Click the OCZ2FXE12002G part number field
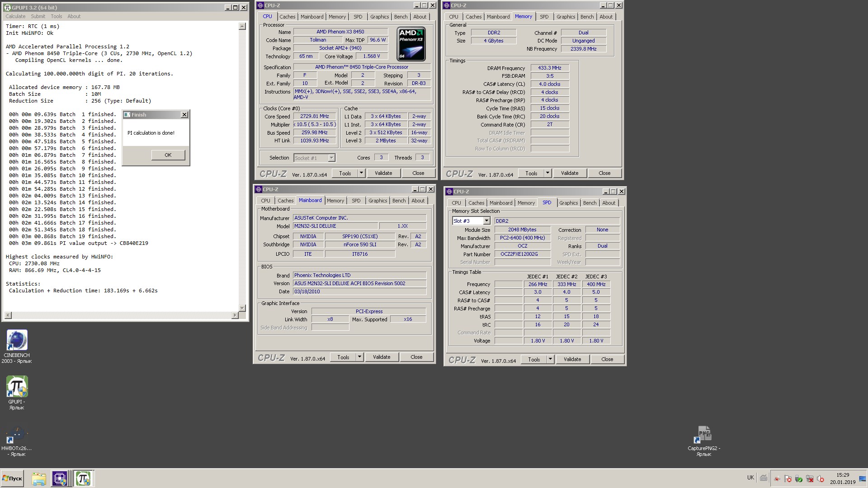This screenshot has width=868, height=488. [x=522, y=254]
